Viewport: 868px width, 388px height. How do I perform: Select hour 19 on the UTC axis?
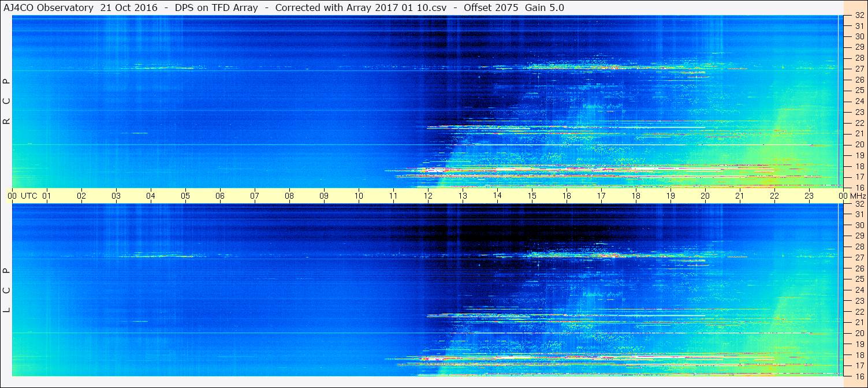pyautogui.click(x=670, y=196)
